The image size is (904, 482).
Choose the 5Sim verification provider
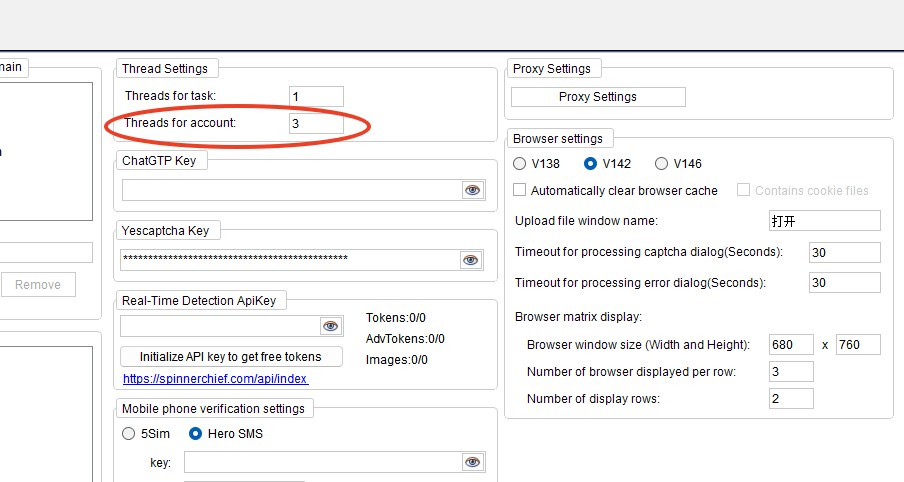tap(129, 434)
